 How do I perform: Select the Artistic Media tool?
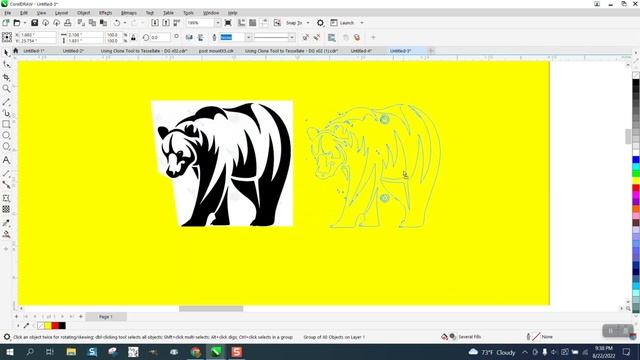[x=6, y=113]
